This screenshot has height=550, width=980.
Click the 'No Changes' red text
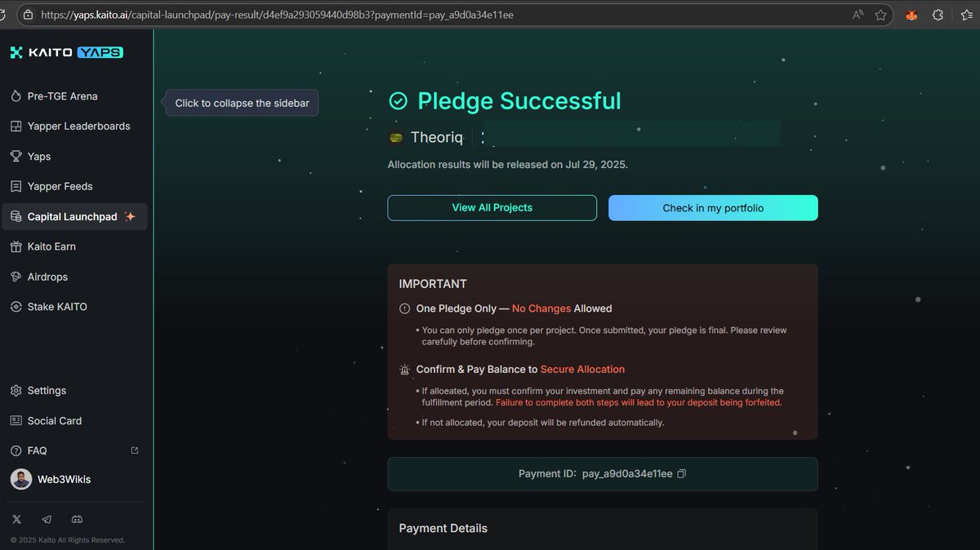click(x=541, y=308)
